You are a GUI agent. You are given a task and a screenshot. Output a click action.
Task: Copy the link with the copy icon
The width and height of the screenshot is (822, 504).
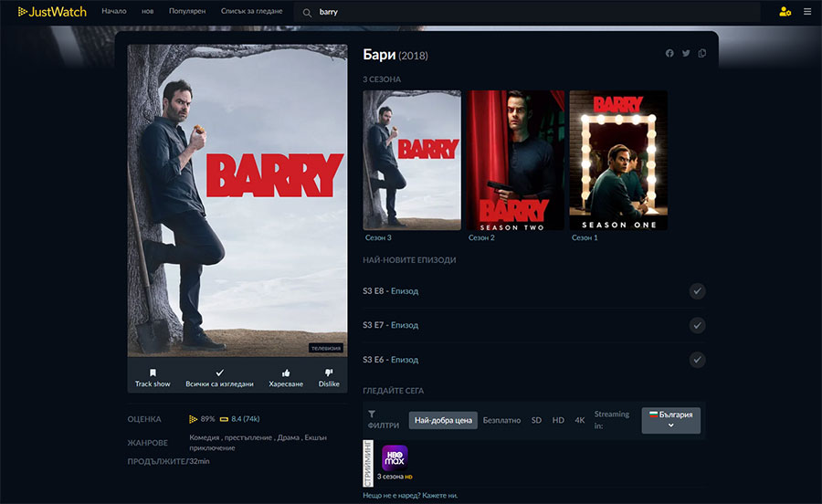[702, 54]
